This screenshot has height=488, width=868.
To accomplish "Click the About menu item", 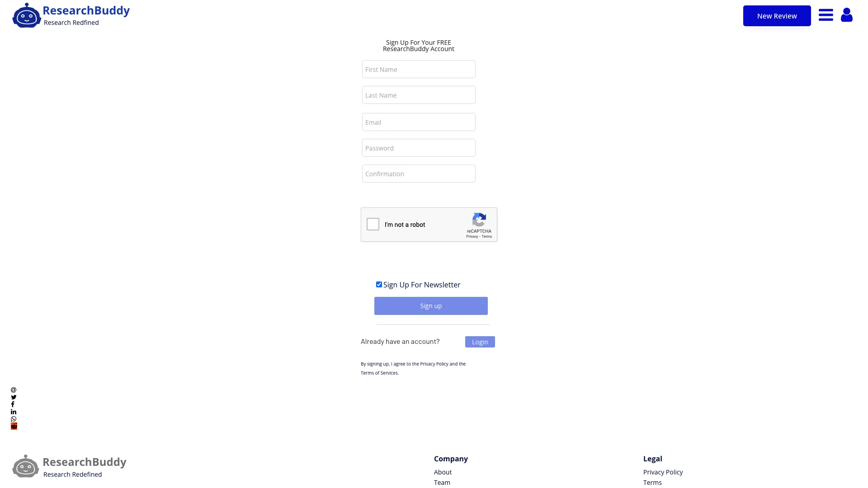I will (442, 472).
